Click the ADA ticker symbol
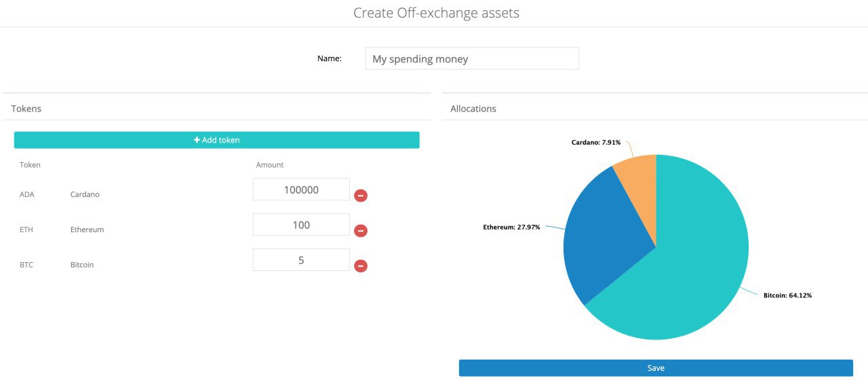Screen dimensions: 868x387 pos(27,195)
